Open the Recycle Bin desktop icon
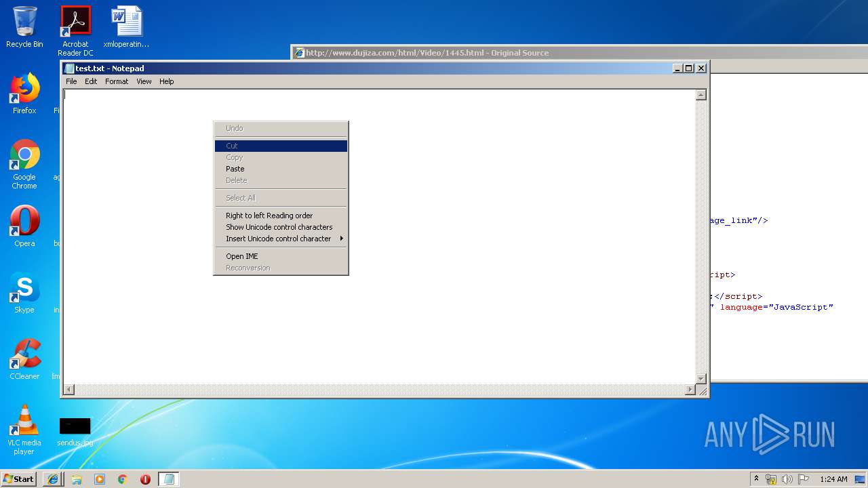Viewport: 868px width, 488px height. pyautogui.click(x=24, y=27)
